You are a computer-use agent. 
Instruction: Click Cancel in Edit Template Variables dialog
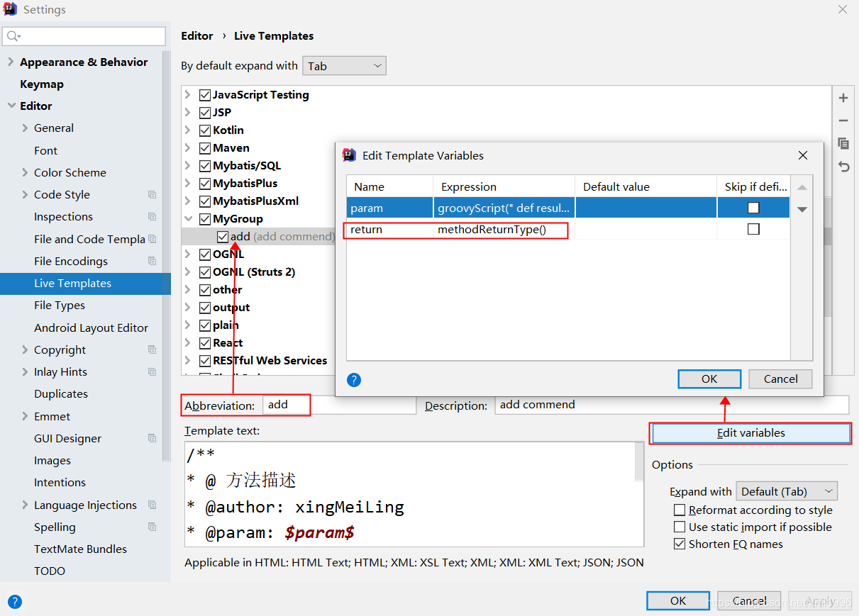tap(780, 379)
